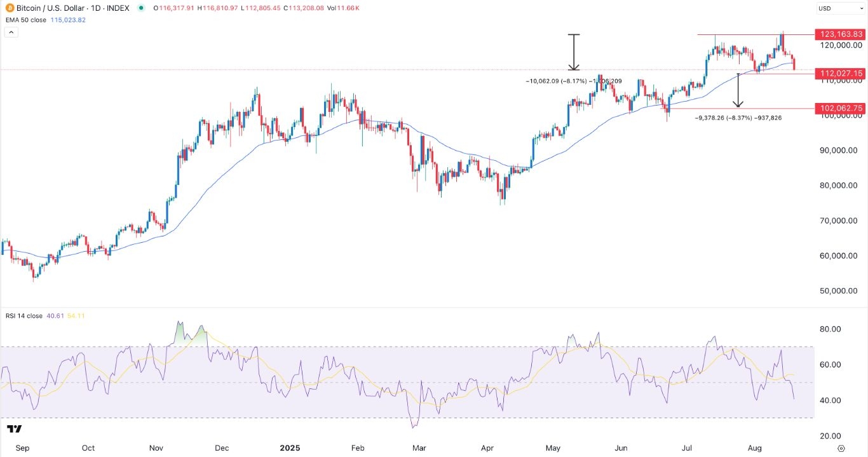868x457 pixels.
Task: Open chart settings gear in bottom-right corner
Action: tap(841, 448)
